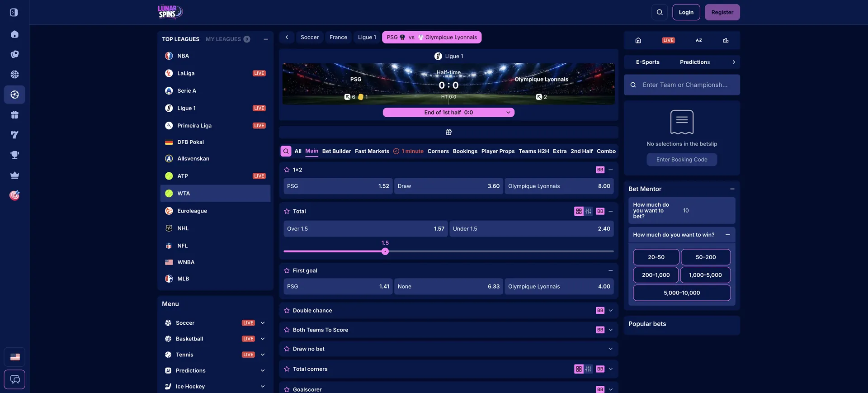Click the Login button
This screenshot has height=393, width=868.
pyautogui.click(x=686, y=12)
